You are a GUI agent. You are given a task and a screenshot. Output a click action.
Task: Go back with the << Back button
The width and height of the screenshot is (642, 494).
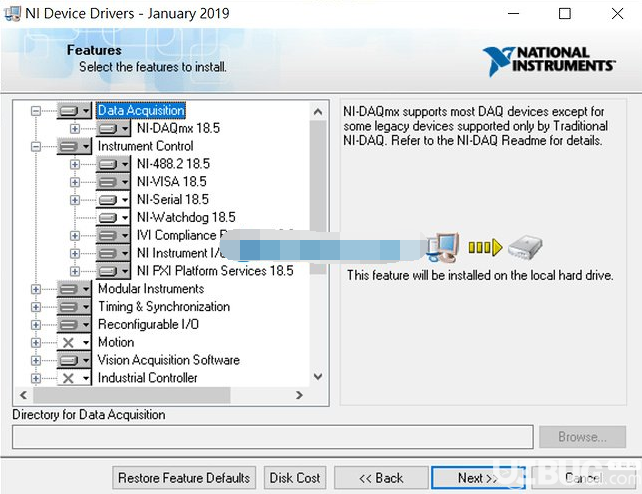(x=381, y=478)
